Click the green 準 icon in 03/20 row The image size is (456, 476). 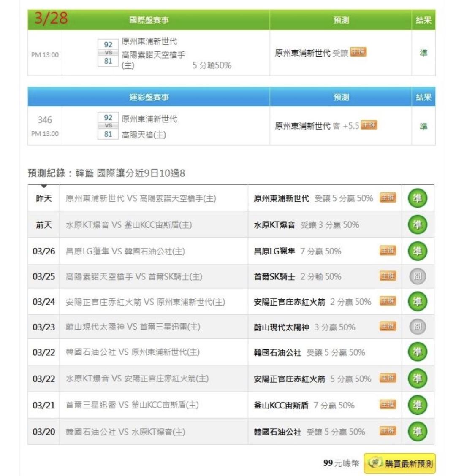pyautogui.click(x=418, y=431)
